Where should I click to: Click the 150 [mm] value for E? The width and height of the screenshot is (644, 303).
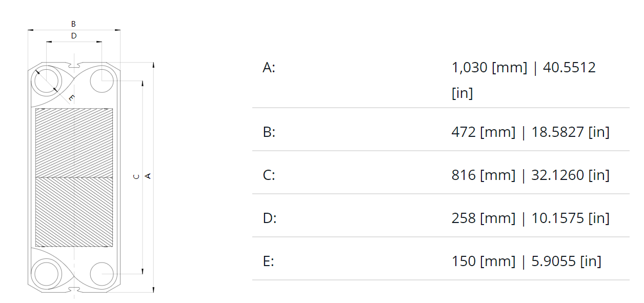[484, 261]
